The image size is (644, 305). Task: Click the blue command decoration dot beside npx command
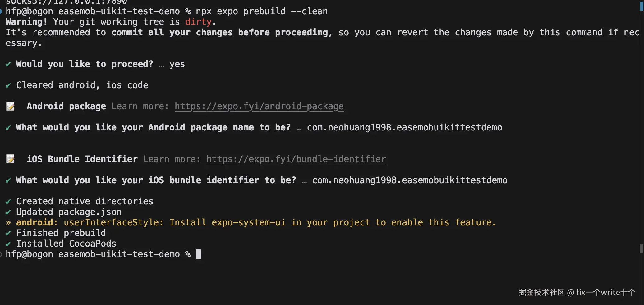tap(1, 11)
